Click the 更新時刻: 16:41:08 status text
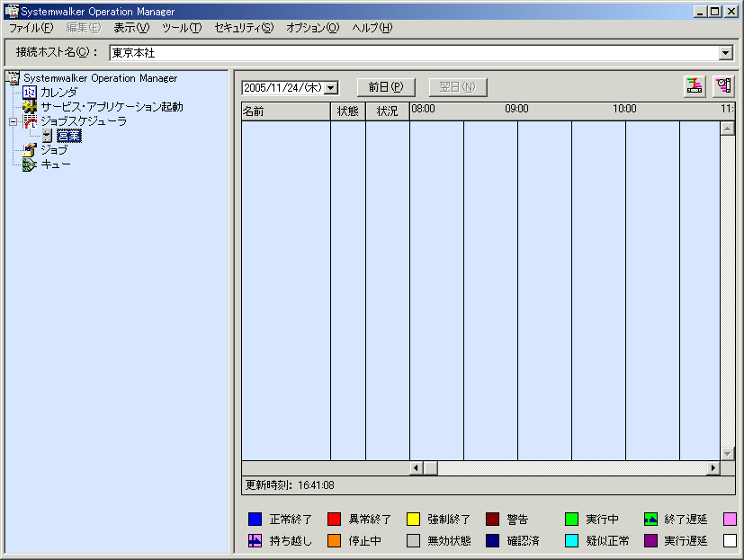 click(x=290, y=485)
